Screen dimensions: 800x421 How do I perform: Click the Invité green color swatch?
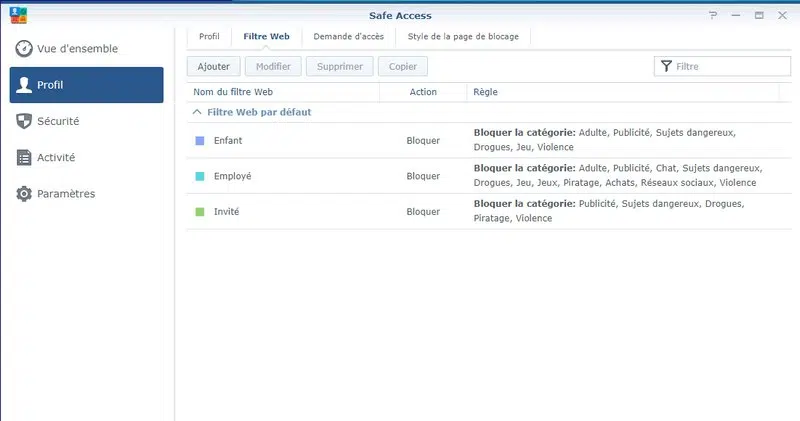pyautogui.click(x=200, y=211)
